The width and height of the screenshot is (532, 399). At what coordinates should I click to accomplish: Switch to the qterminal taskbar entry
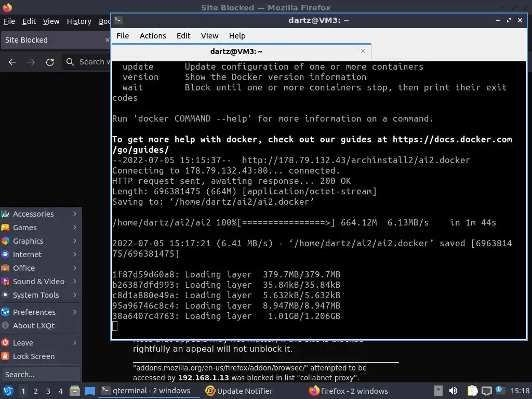[149, 391]
